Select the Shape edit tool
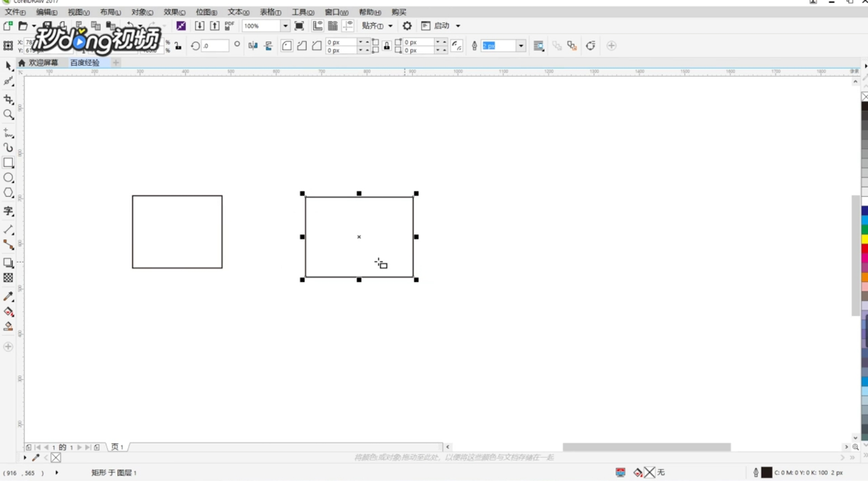The image size is (868, 481). [x=8, y=81]
